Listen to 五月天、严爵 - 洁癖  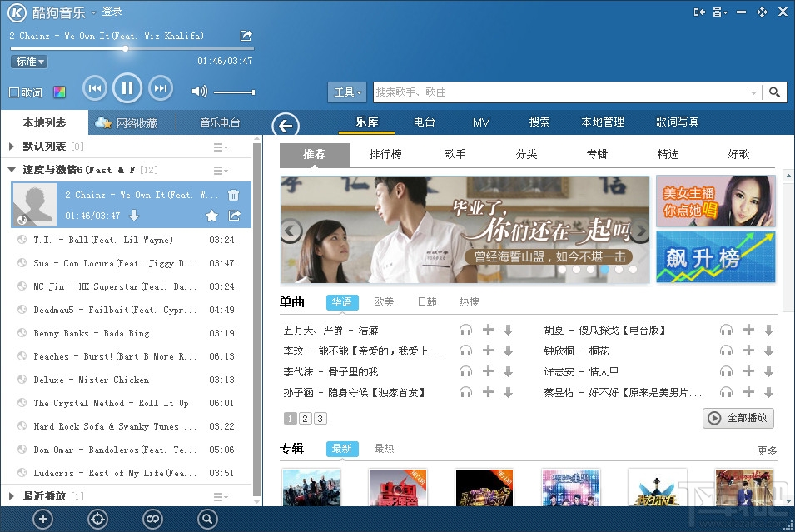465,331
